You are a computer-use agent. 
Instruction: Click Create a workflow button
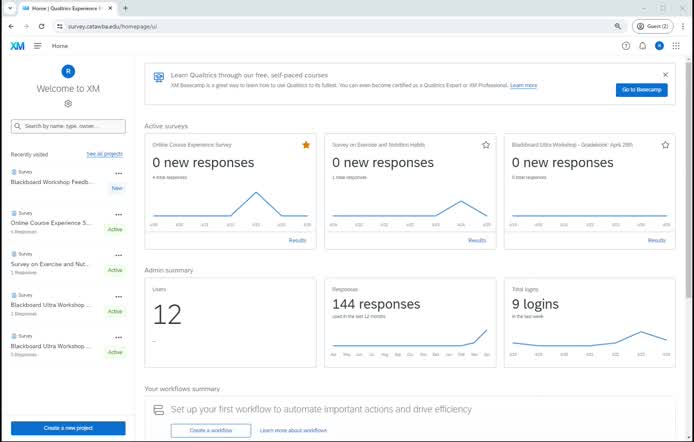[x=211, y=430]
